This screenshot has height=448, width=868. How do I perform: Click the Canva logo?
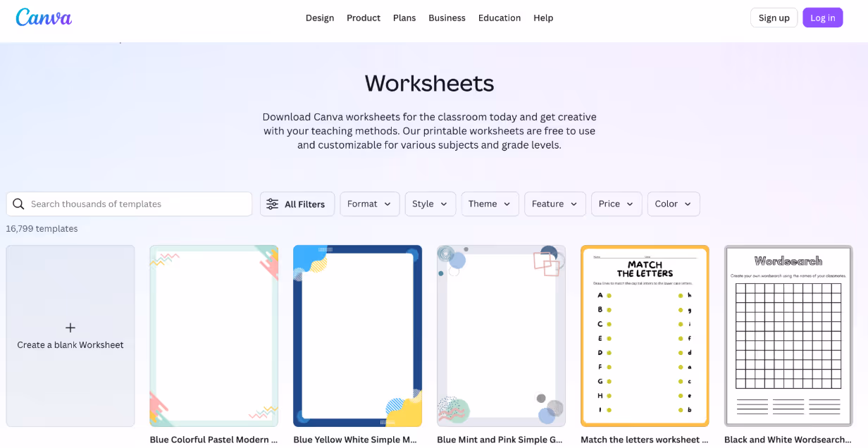pos(43,18)
